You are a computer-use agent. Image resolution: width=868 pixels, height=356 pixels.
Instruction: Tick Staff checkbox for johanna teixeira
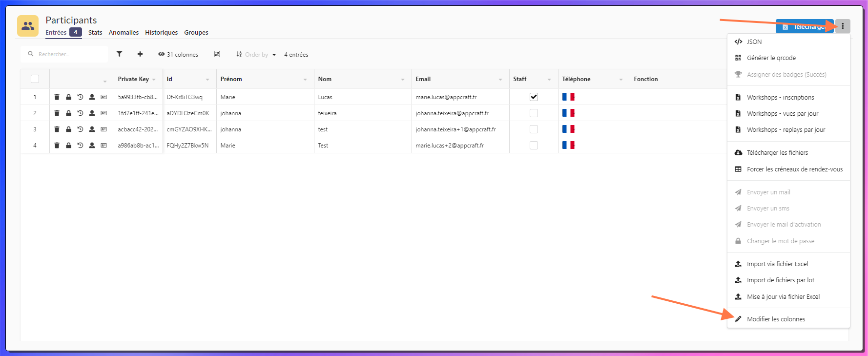tap(534, 113)
